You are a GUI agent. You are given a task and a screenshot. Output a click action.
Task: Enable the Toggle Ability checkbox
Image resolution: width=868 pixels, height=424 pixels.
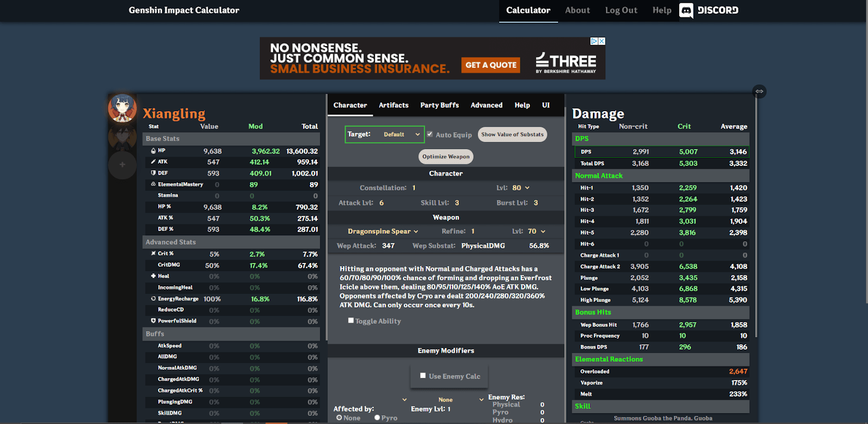tap(351, 320)
